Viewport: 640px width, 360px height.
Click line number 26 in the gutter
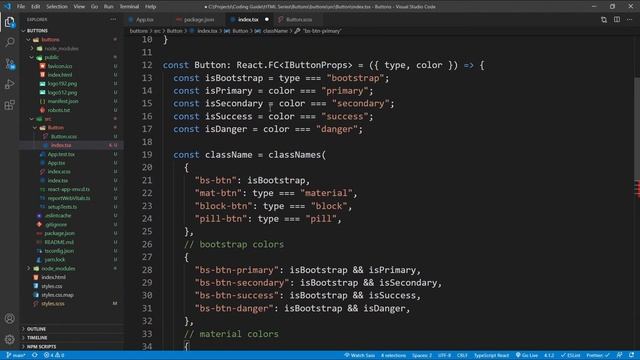[x=147, y=244]
